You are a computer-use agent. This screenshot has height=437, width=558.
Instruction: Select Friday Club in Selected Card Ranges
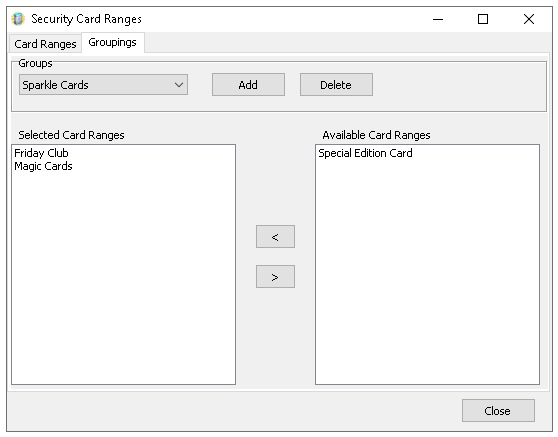coord(41,153)
